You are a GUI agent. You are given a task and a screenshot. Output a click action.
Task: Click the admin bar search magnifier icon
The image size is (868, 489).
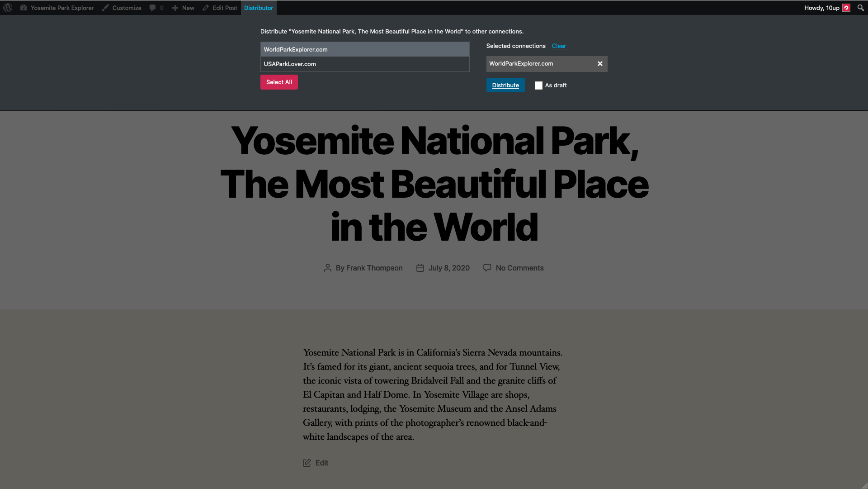[860, 8]
